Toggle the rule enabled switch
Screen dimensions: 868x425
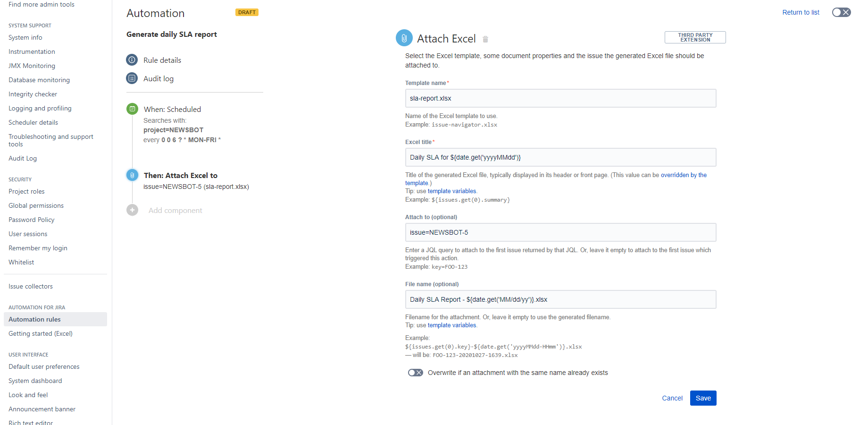point(841,12)
